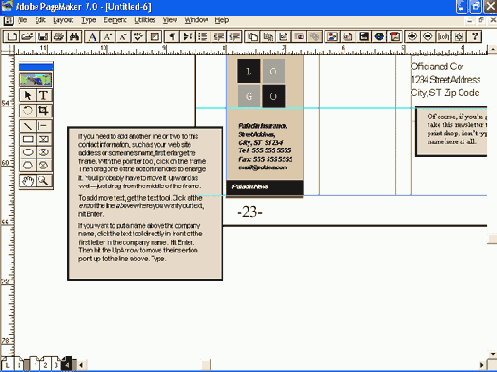Choose the Cropping tool
The image size is (497, 372).
(x=43, y=110)
